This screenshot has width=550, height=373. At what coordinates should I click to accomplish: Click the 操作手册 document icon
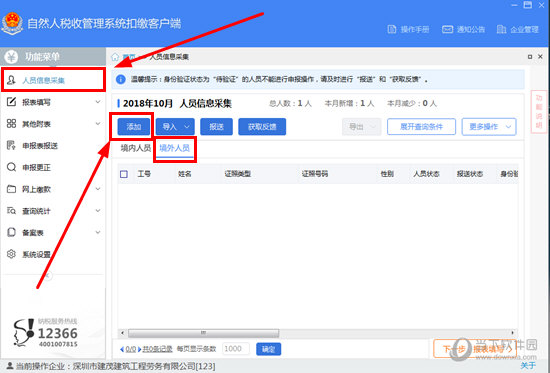392,29
